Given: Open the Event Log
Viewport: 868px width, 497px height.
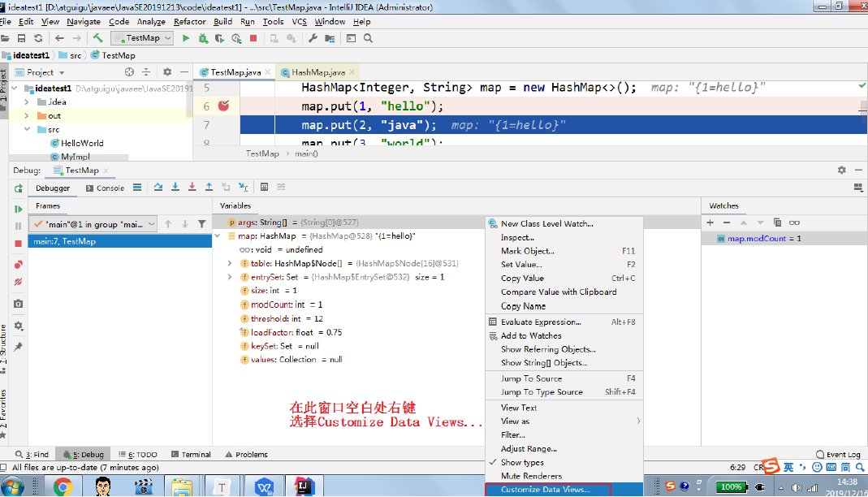Looking at the screenshot, I should pyautogui.click(x=838, y=455).
